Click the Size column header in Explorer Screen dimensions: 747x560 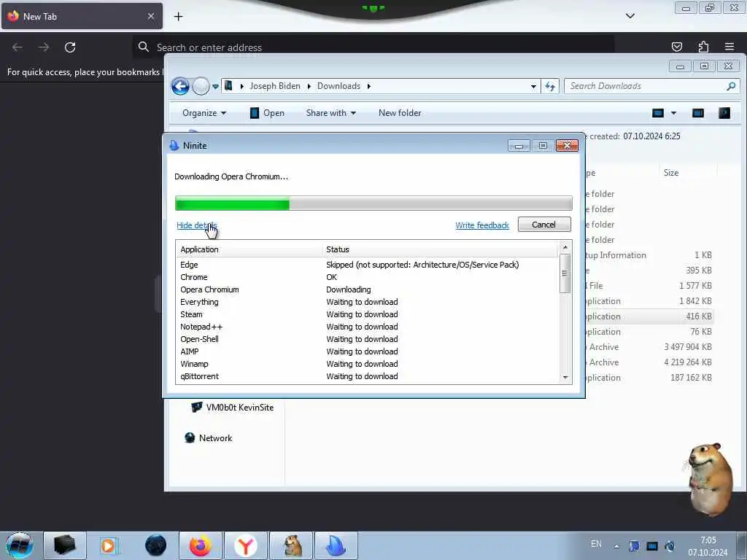click(688, 173)
